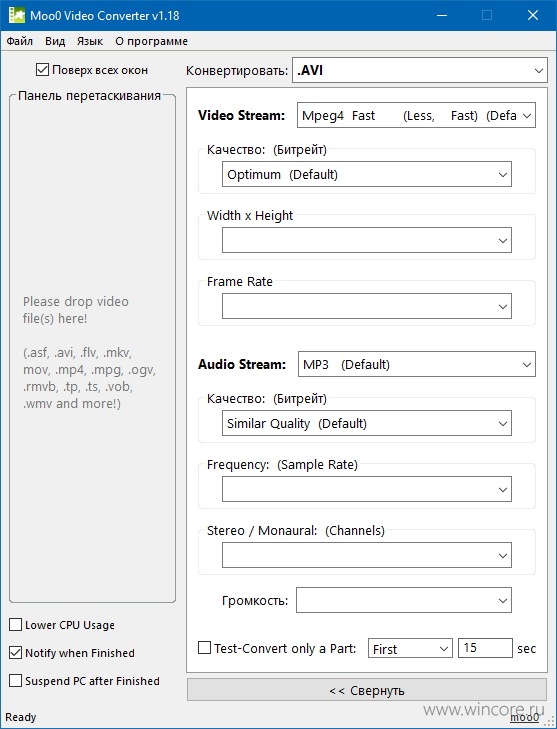
Task: Open Stereo / Monaural Channels dropdown
Action: coord(367,555)
